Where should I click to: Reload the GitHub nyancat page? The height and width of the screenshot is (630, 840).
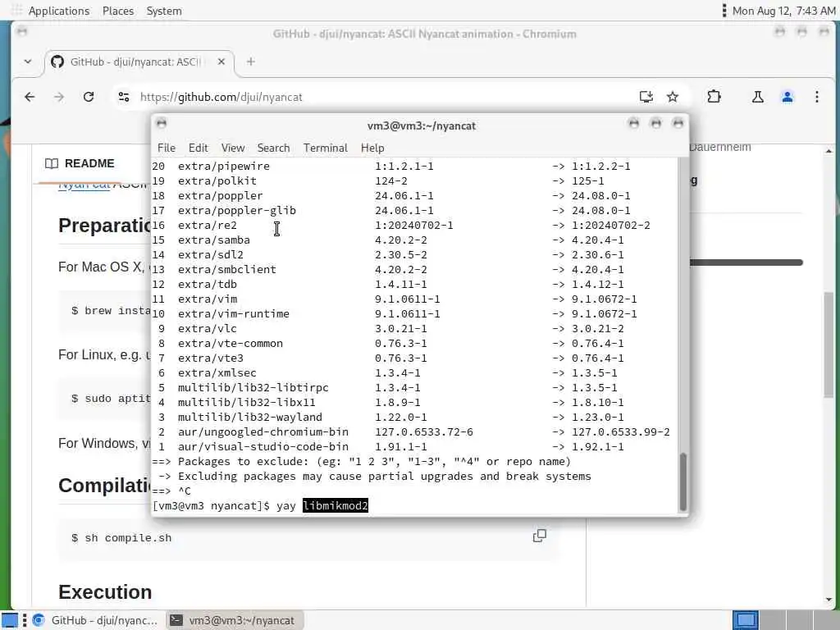[x=89, y=97]
